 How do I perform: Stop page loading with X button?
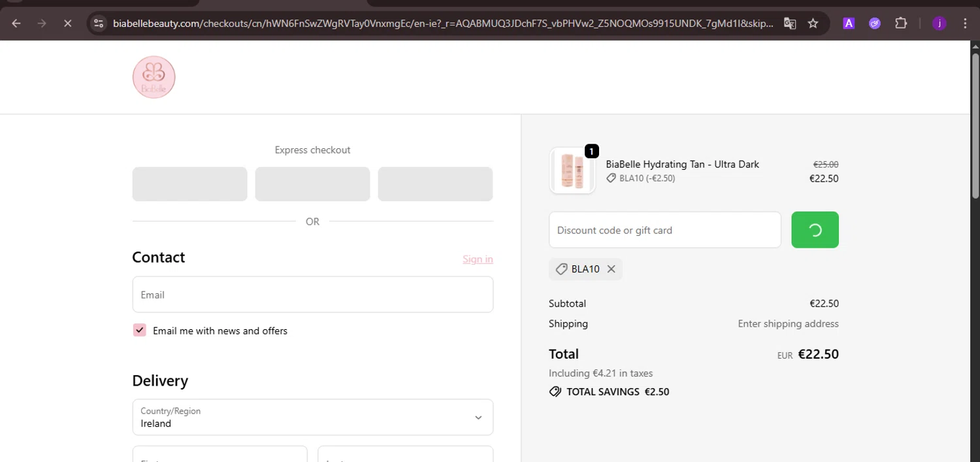(x=67, y=24)
